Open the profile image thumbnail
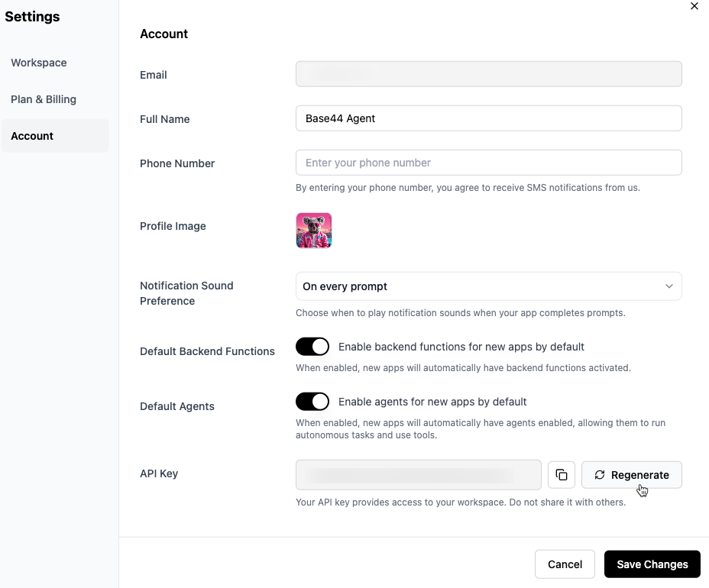This screenshot has height=588, width=709. [313, 230]
